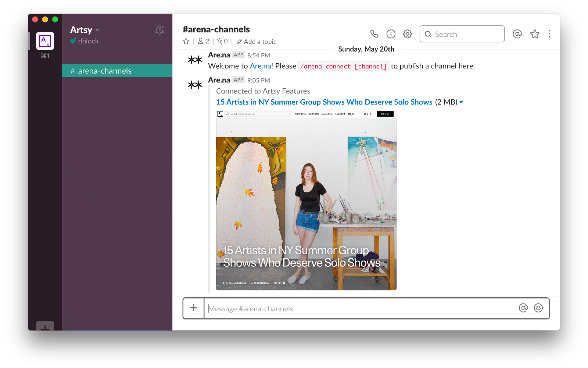
Task: Open the Artsy workspace icon
Action: pos(45,41)
